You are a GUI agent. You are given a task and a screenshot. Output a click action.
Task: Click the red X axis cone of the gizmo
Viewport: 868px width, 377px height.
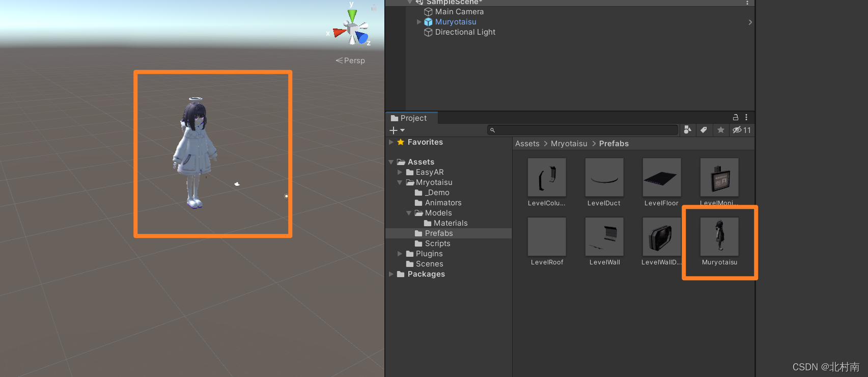[339, 33]
